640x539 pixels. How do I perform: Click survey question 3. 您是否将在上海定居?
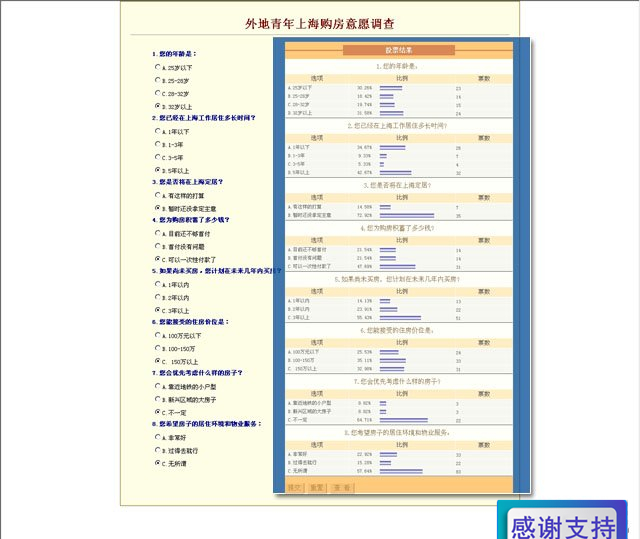click(187, 182)
